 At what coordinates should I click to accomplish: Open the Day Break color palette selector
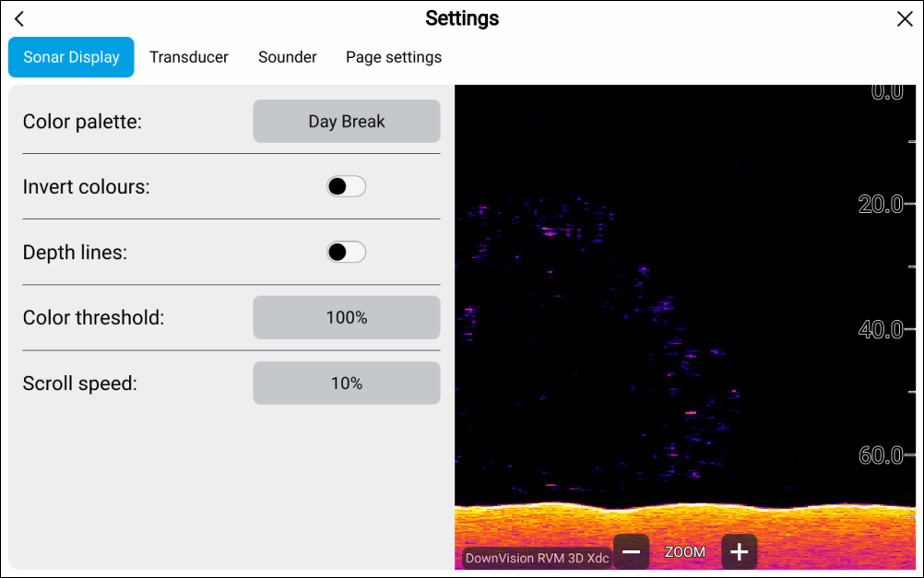tap(347, 122)
